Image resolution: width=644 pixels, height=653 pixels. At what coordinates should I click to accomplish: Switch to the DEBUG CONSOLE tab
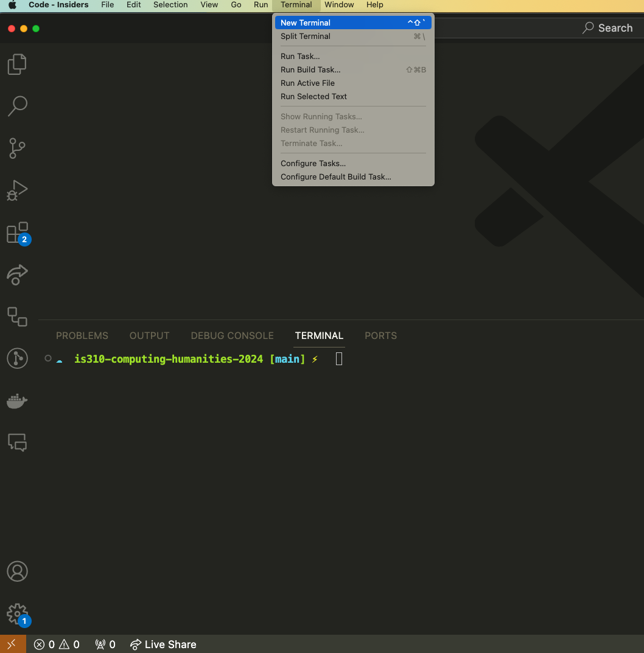[x=232, y=336]
